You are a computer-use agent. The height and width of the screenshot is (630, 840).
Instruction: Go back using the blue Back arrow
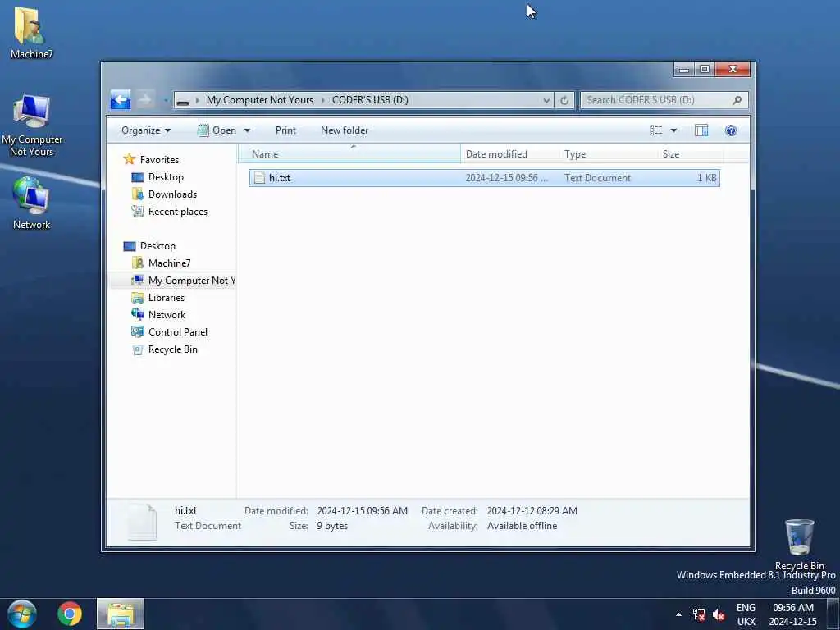pyautogui.click(x=121, y=99)
